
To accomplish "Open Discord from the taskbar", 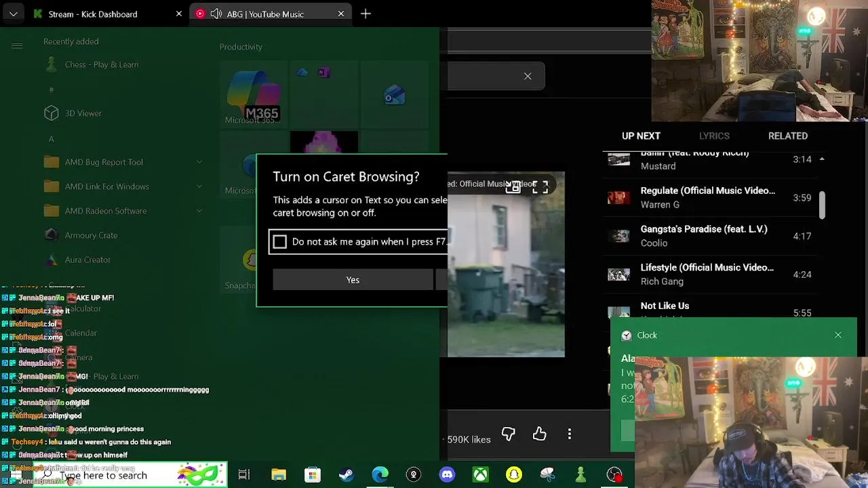I will tap(447, 475).
